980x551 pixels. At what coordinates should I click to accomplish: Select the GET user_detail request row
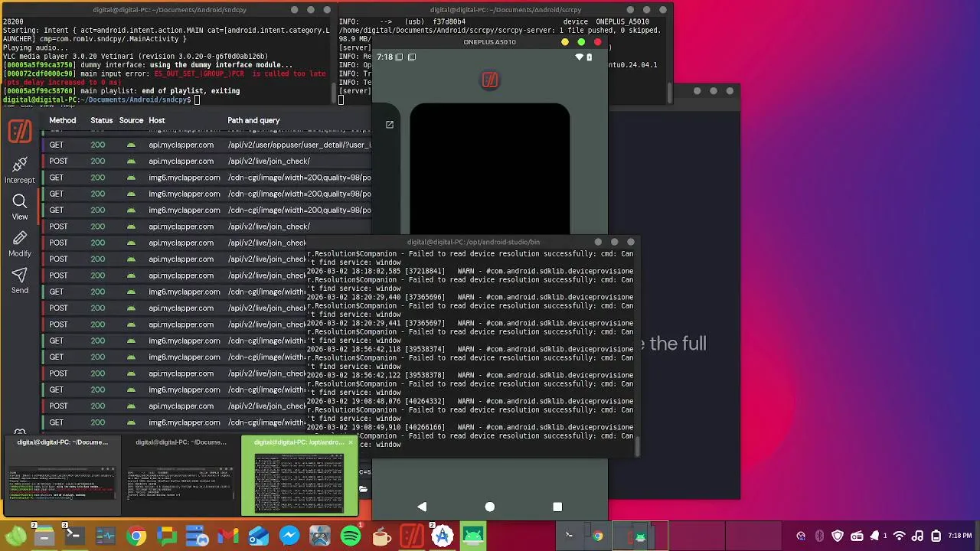point(207,145)
